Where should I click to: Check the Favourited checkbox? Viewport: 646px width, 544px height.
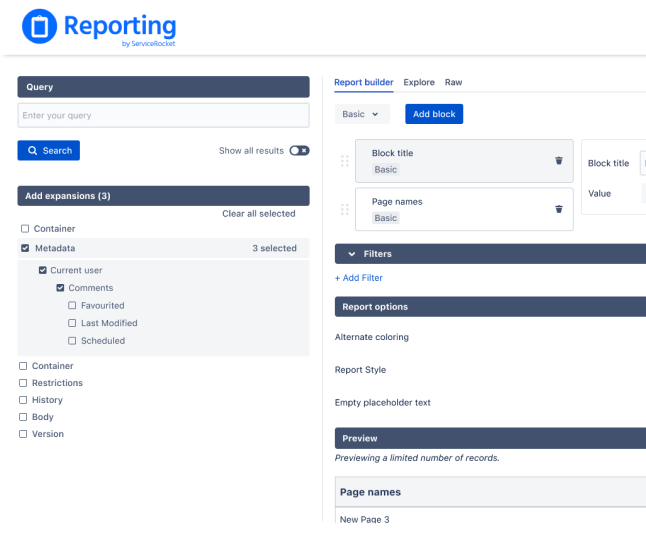(72, 305)
